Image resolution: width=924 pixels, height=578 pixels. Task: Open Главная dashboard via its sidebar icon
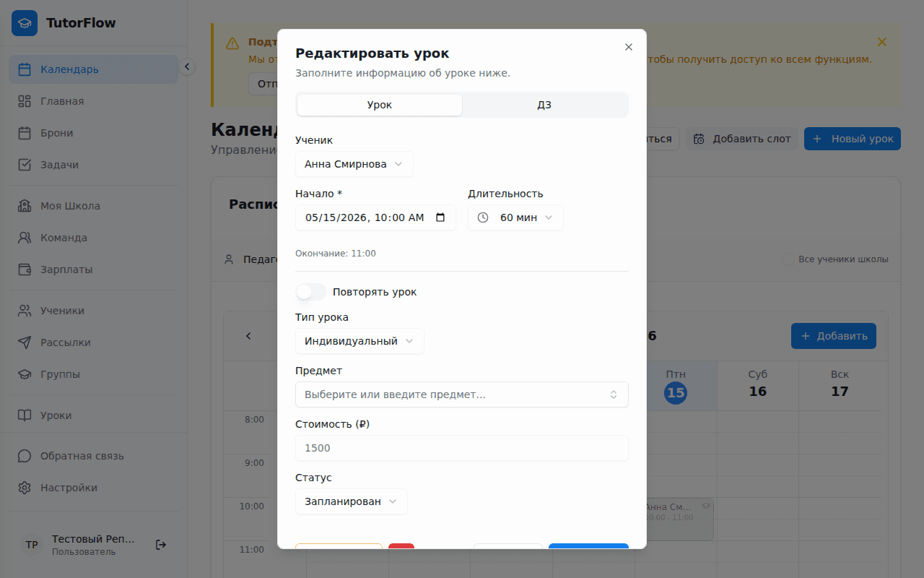(x=25, y=101)
